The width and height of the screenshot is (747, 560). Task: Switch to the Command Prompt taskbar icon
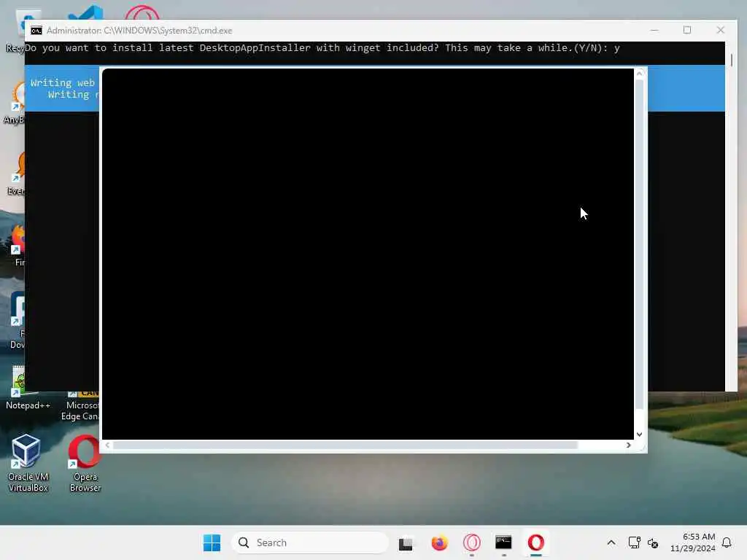click(503, 542)
